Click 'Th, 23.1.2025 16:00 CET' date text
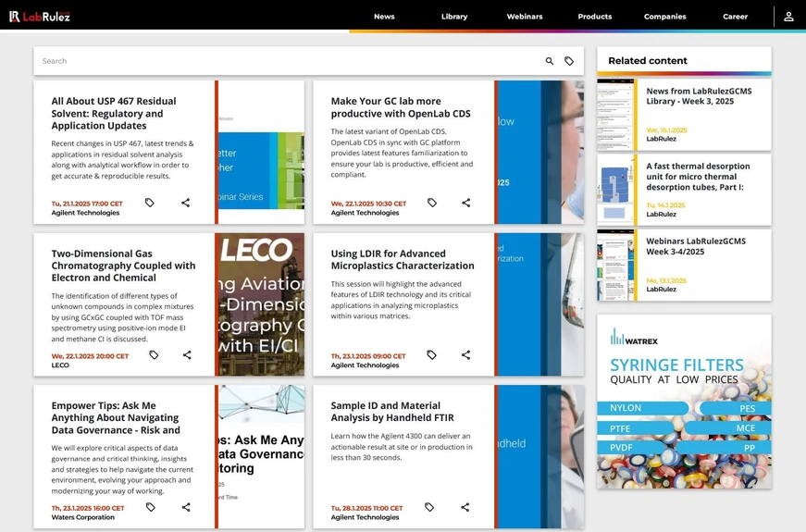The height and width of the screenshot is (532, 806). 88,508
